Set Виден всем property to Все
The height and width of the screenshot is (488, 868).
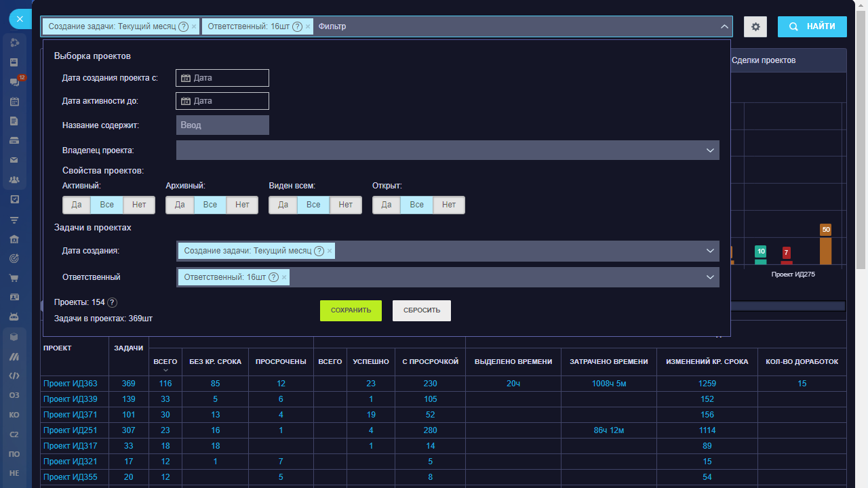[313, 205]
